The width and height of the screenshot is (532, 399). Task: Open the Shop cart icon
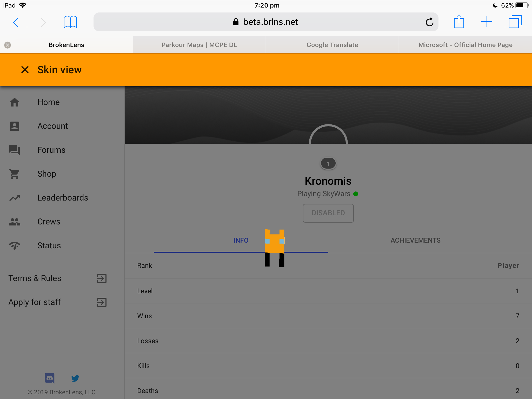15,174
